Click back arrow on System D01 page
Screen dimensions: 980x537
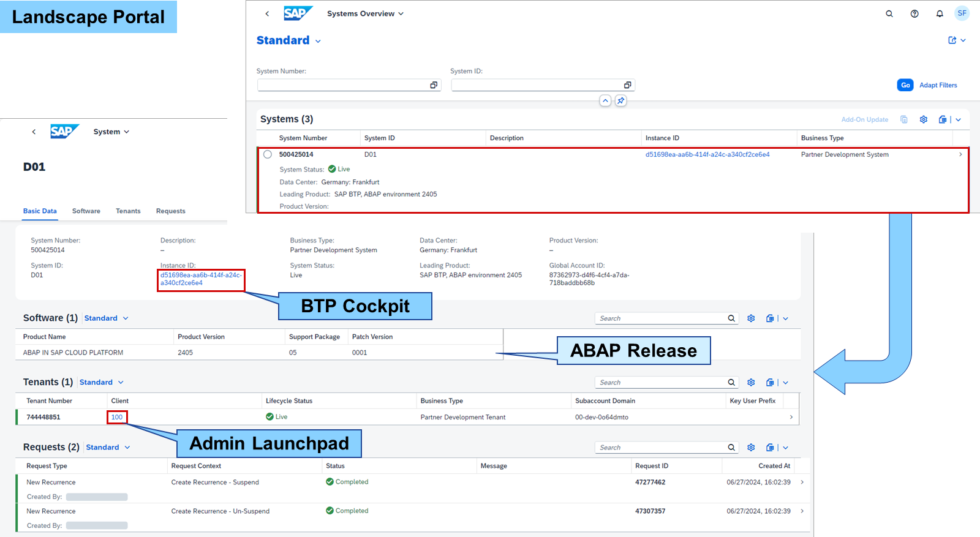pos(34,132)
